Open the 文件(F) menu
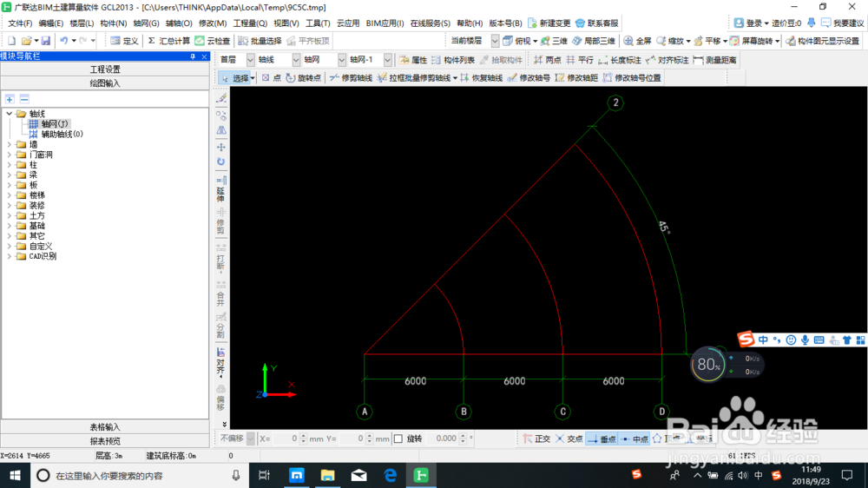 (x=20, y=23)
